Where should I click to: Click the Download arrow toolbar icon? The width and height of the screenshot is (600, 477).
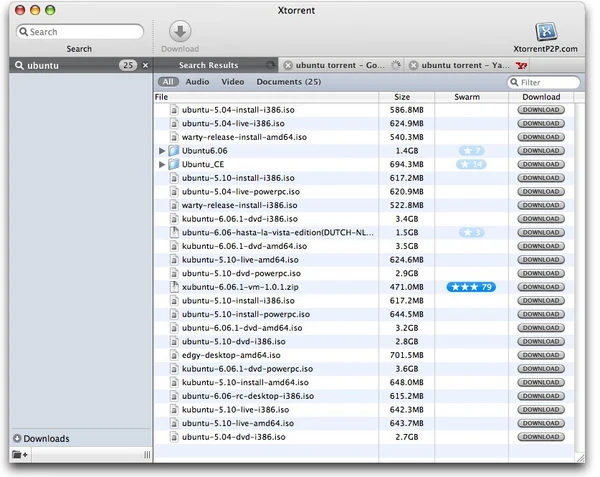180,32
